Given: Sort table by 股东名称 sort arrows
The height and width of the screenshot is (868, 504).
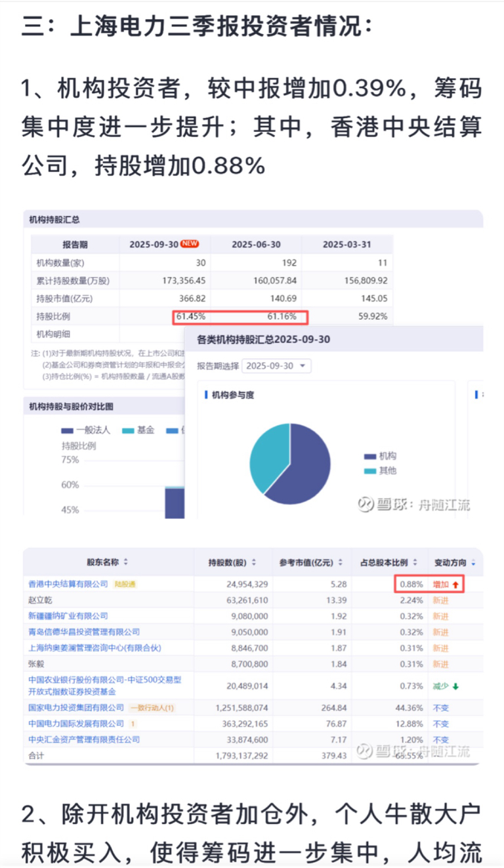Looking at the screenshot, I should [x=126, y=562].
